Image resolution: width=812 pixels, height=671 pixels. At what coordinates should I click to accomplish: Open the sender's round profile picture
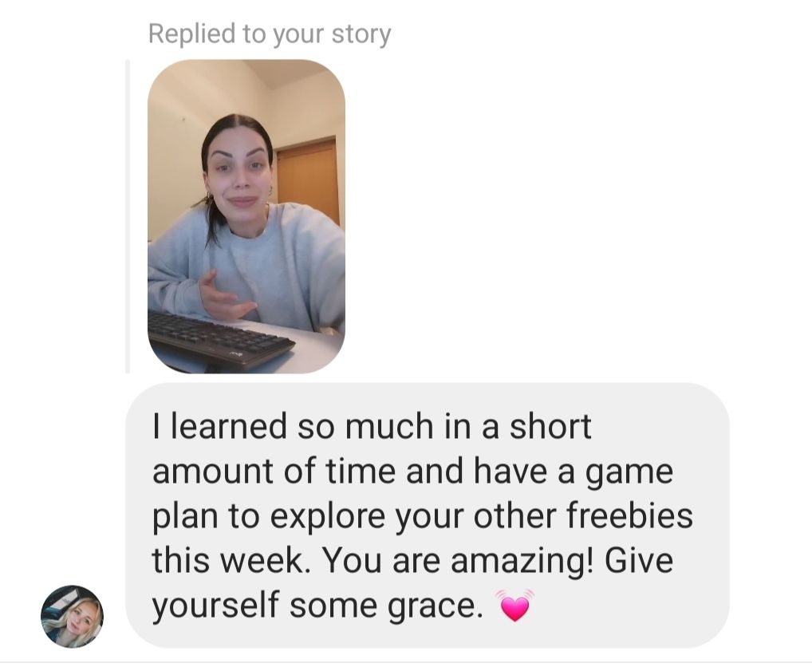pos(72,616)
